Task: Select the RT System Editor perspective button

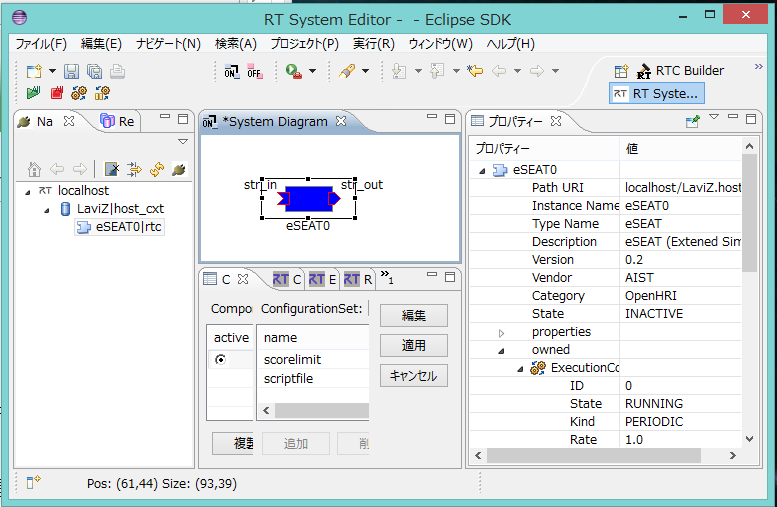Action: pyautogui.click(x=656, y=94)
